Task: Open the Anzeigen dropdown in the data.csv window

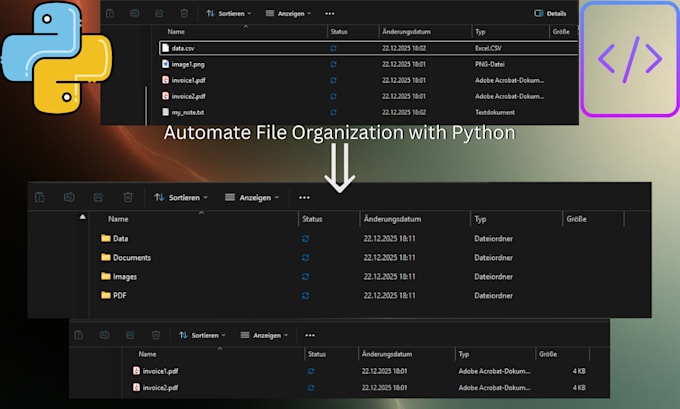Action: click(288, 13)
